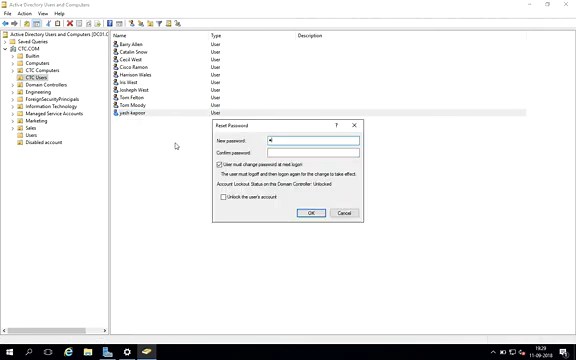Click the Back arrow in toolbar
The width and height of the screenshot is (576, 360).
(5, 24)
